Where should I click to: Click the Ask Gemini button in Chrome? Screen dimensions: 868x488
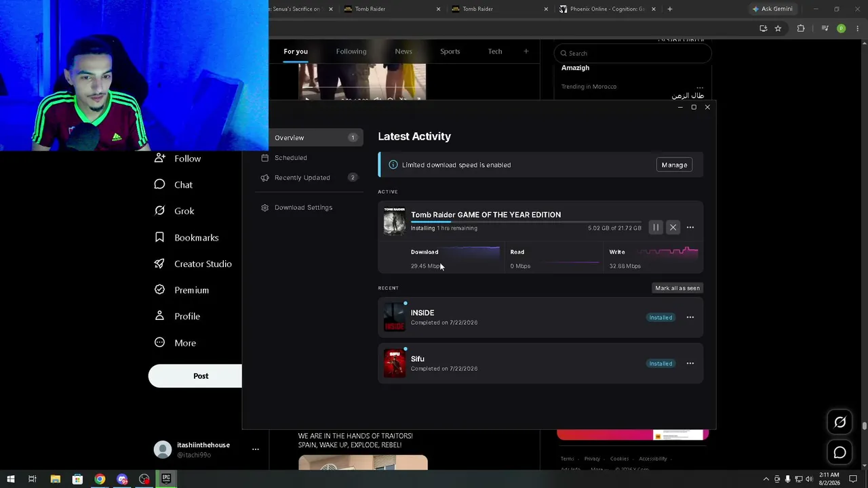pos(772,9)
